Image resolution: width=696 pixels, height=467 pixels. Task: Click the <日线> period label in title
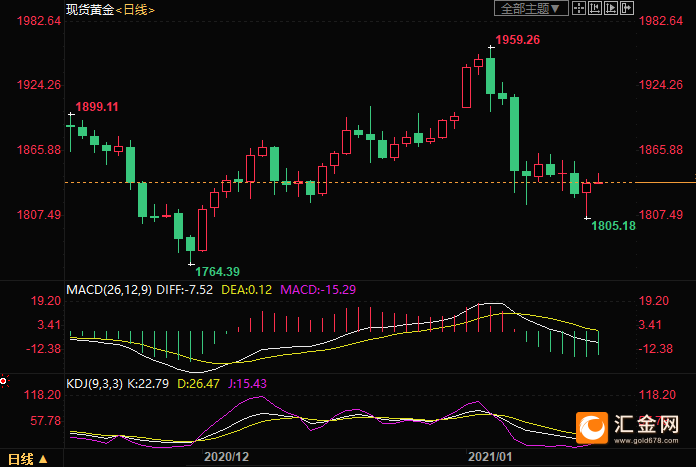pos(135,10)
